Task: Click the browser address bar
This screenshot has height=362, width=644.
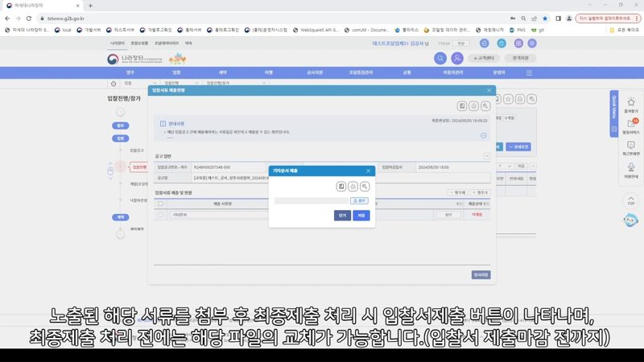Action: 271,19
